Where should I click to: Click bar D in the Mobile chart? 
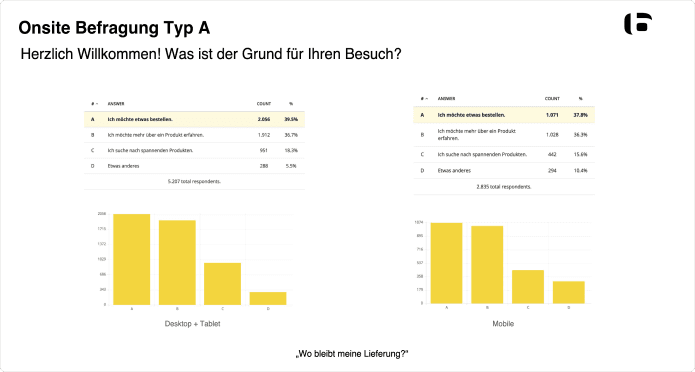pyautogui.click(x=569, y=292)
